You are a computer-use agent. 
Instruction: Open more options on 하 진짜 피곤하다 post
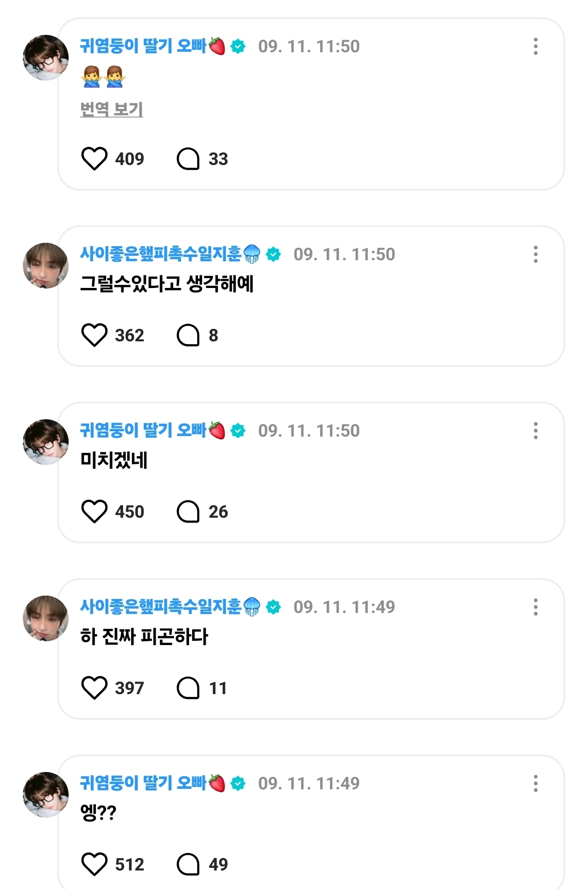[536, 608]
